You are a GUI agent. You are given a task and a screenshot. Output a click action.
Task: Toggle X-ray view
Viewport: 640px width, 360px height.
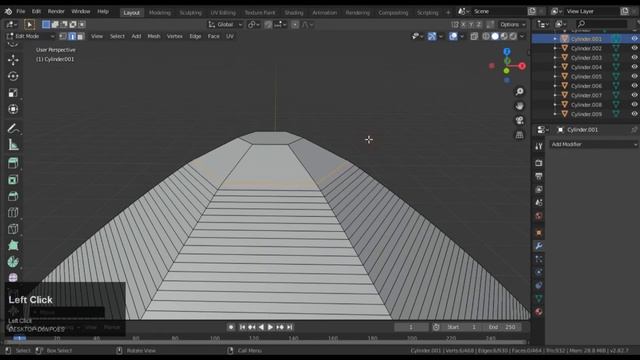click(x=474, y=36)
